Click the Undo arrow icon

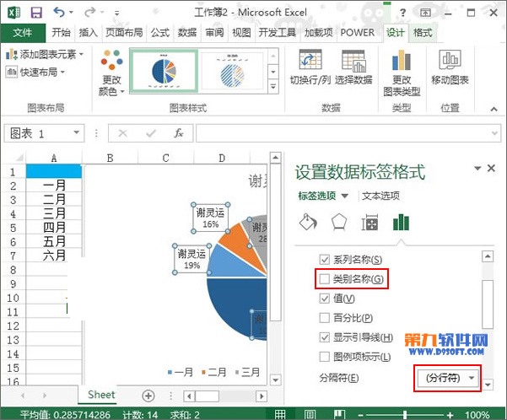(x=59, y=13)
